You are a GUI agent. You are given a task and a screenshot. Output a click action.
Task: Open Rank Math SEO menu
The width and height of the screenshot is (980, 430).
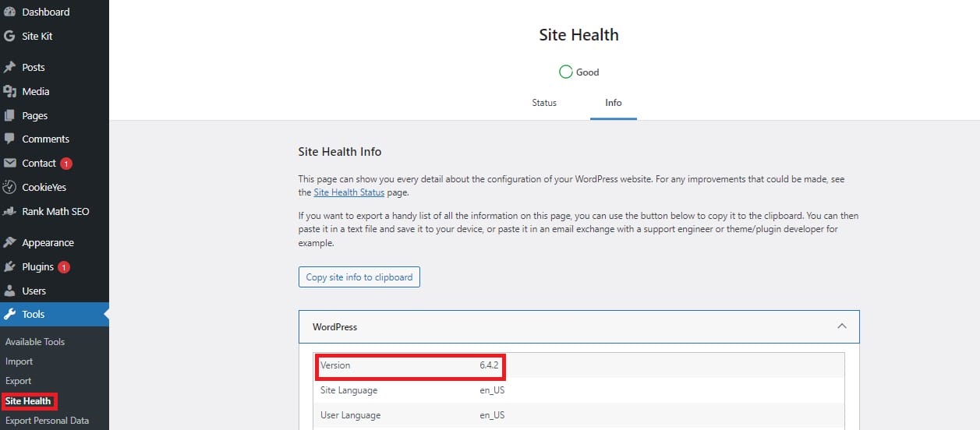coord(55,211)
